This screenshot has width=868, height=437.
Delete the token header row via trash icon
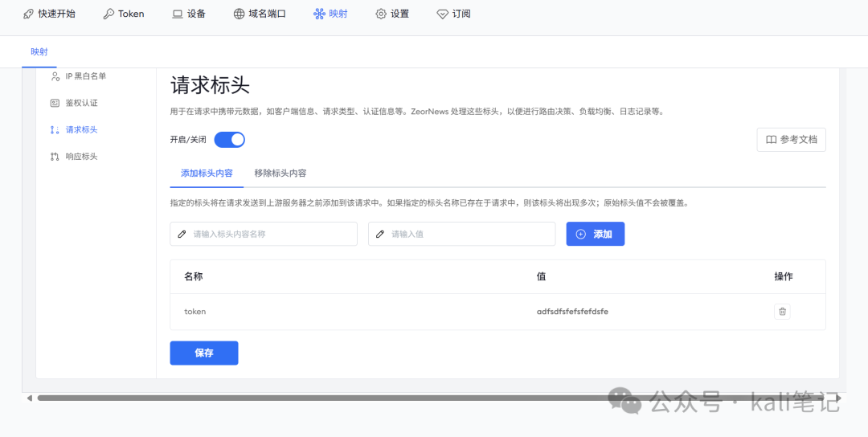tap(782, 312)
